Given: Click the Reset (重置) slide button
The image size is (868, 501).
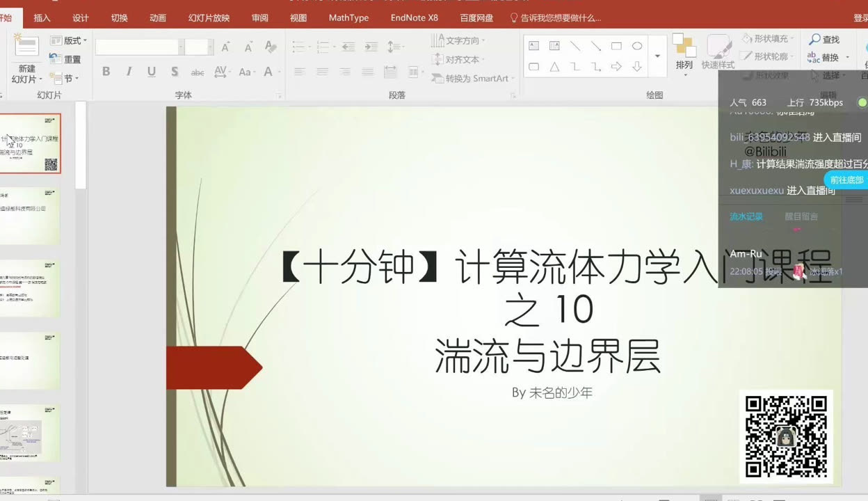Looking at the screenshot, I should tap(65, 60).
